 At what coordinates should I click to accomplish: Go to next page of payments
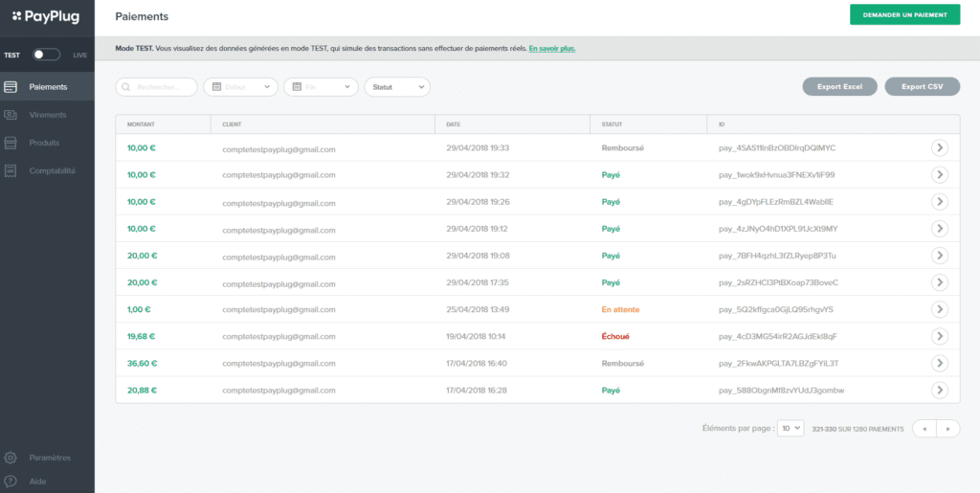tap(948, 429)
